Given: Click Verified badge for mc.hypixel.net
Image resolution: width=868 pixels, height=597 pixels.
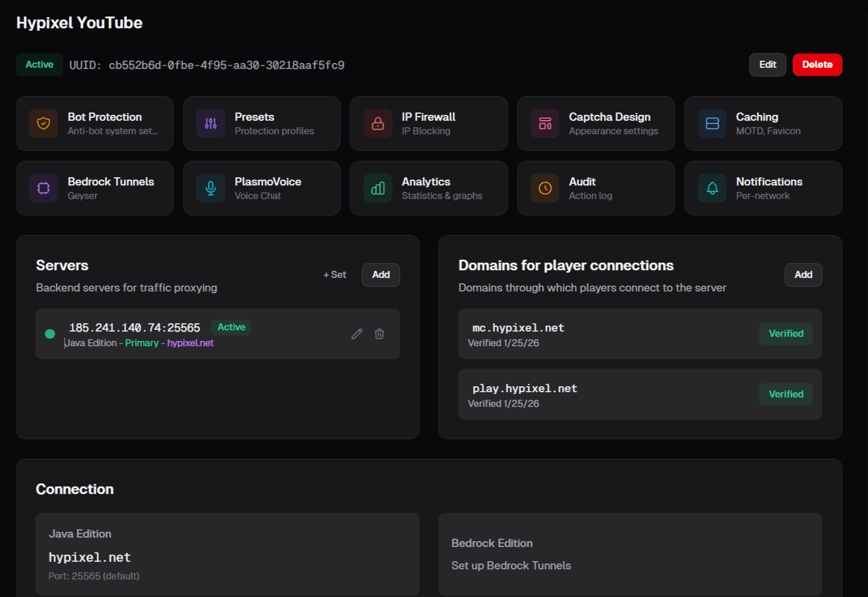Looking at the screenshot, I should (786, 334).
